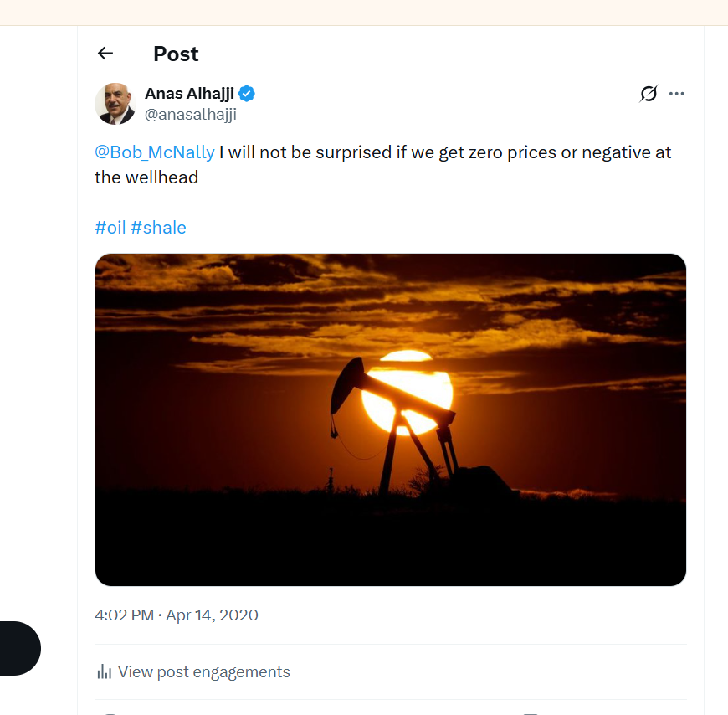Open Grok explain icon on post
Viewport: 728px width, 715px height.
(x=649, y=94)
